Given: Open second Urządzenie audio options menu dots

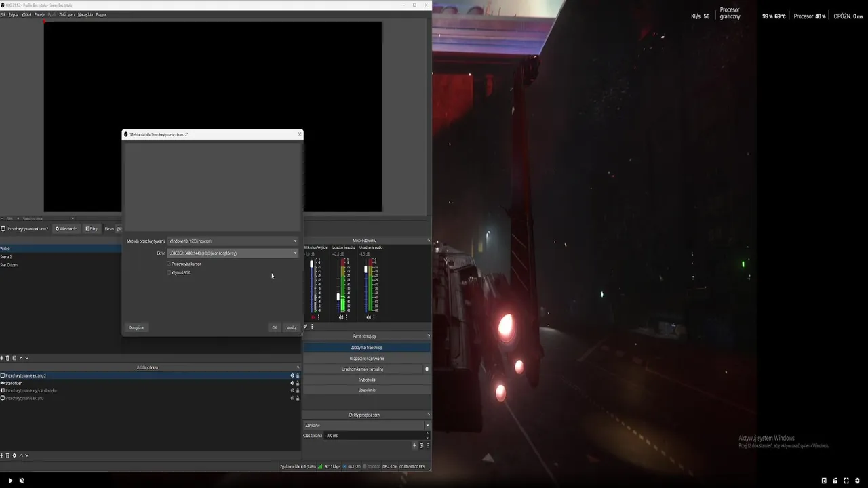Looking at the screenshot, I should pos(374,317).
